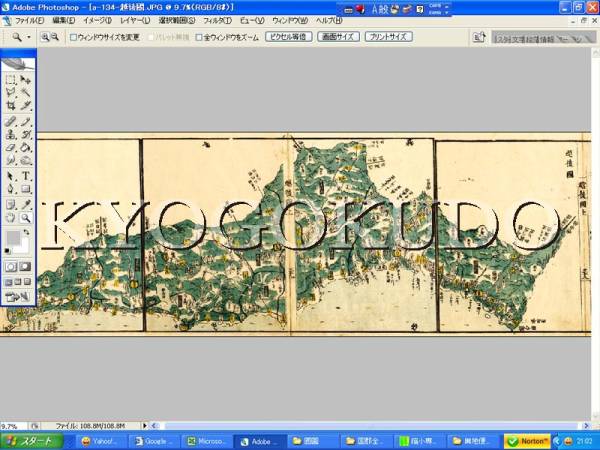Open the 選択範囲(S) menu
This screenshot has width=600, height=450.
[x=177, y=21]
